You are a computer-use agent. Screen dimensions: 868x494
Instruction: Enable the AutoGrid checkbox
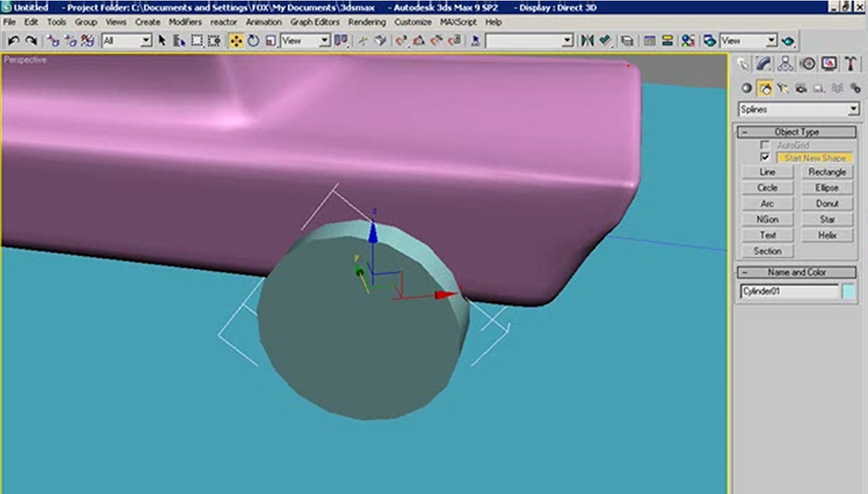765,146
